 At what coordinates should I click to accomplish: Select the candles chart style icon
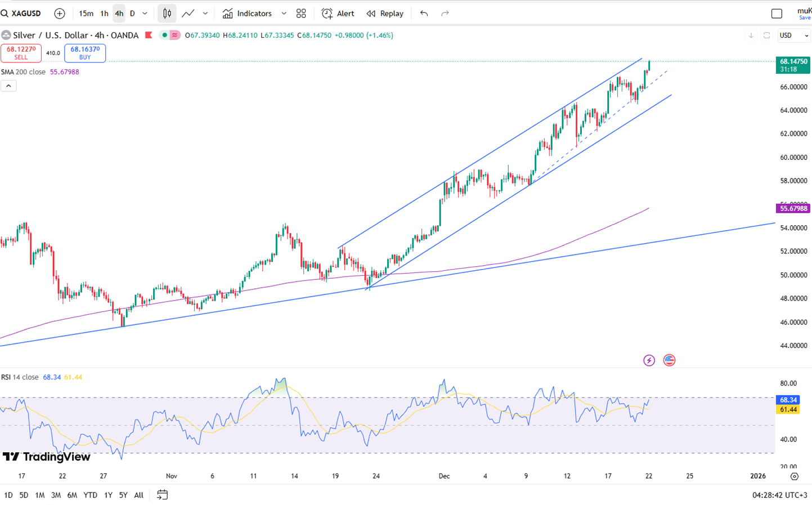(x=167, y=14)
